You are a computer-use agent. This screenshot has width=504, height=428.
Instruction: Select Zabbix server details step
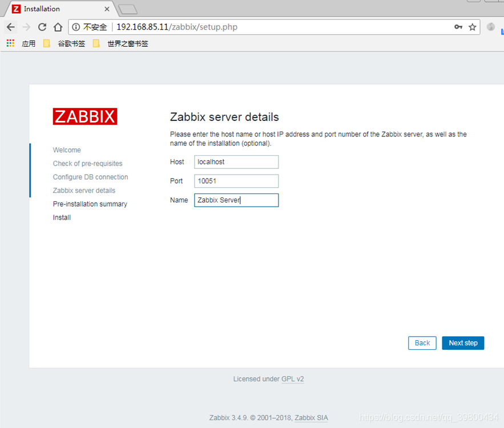point(84,191)
